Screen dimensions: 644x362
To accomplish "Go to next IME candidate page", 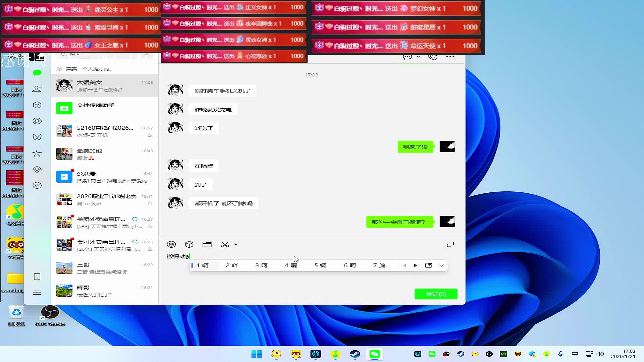I will (x=415, y=265).
